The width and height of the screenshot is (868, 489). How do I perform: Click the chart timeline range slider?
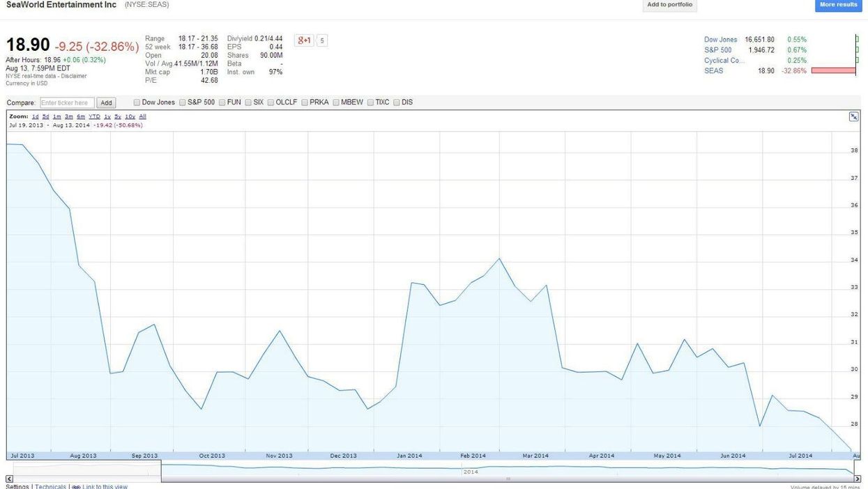[508, 479]
